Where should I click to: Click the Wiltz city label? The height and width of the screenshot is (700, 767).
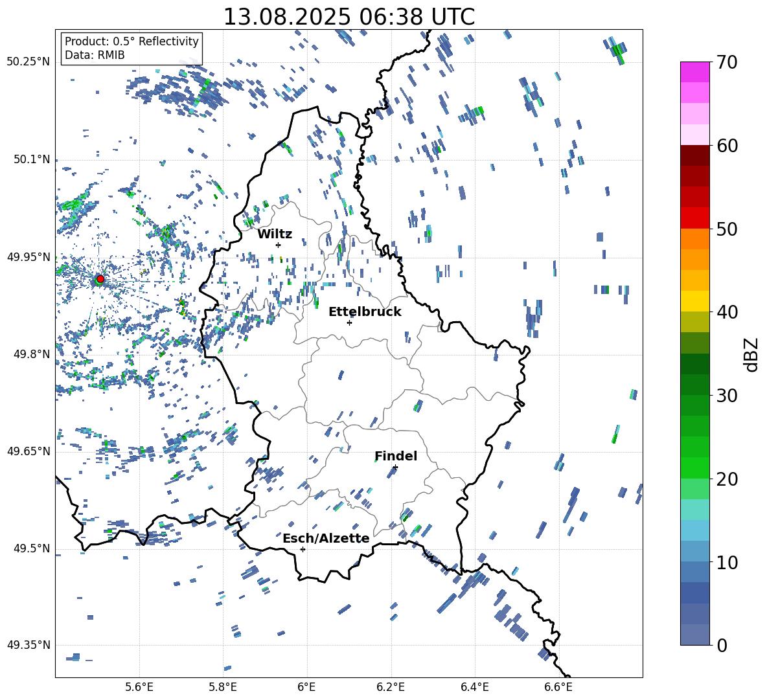pyautogui.click(x=275, y=234)
